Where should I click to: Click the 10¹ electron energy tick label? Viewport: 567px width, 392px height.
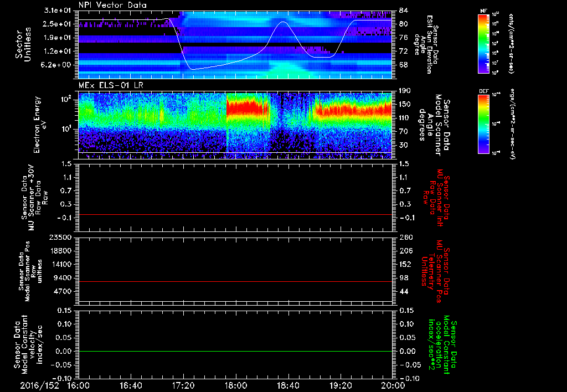pyautogui.click(x=65, y=129)
